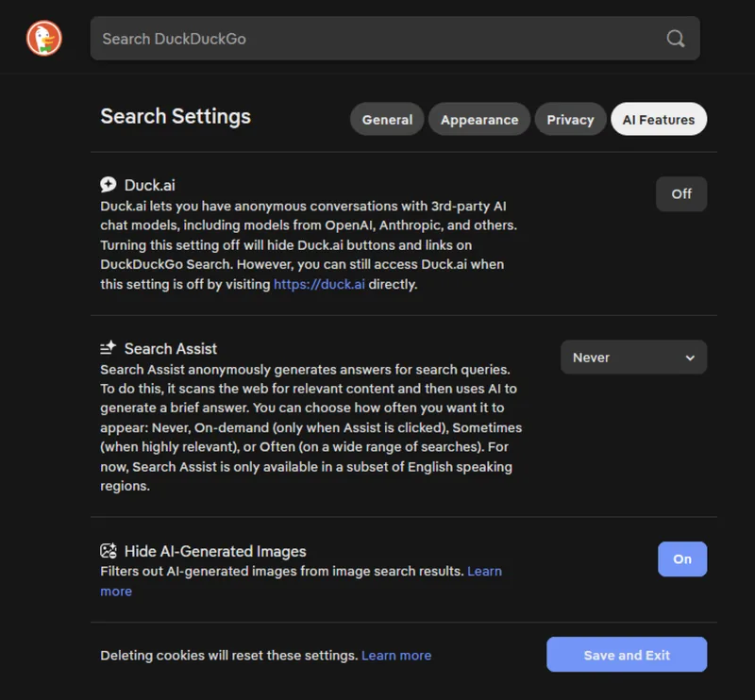This screenshot has height=700, width=755.
Task: Toggle Hide AI-Generated Images On button
Action: tap(682, 558)
